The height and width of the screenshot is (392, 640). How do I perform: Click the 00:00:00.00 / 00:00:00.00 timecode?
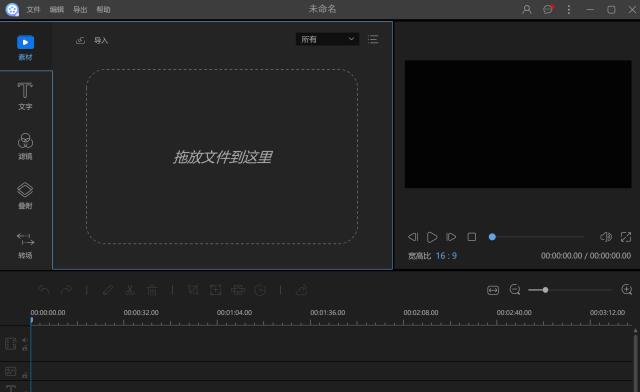tap(586, 256)
